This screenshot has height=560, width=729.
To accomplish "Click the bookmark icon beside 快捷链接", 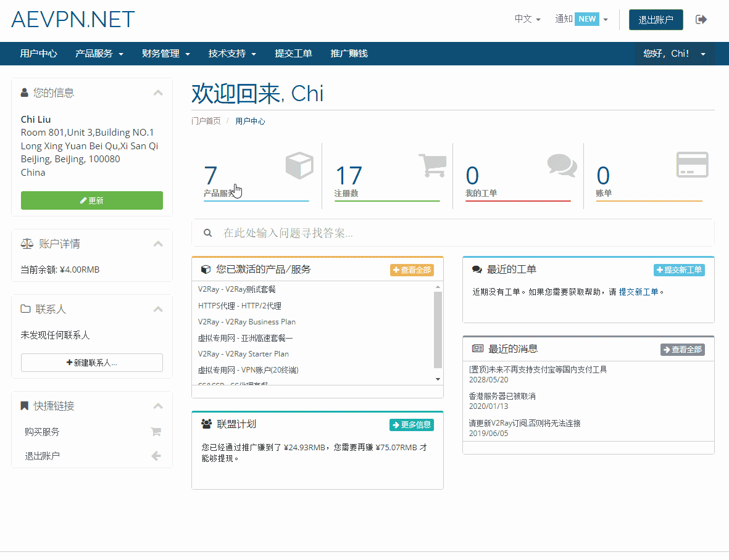I will [23, 405].
